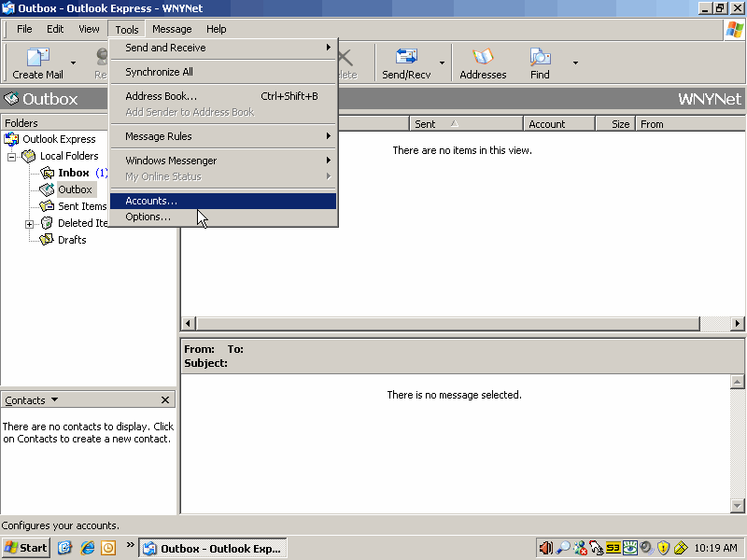Click preview pane scroll down arrow
Viewport: 747px width, 560px height.
coord(737,505)
